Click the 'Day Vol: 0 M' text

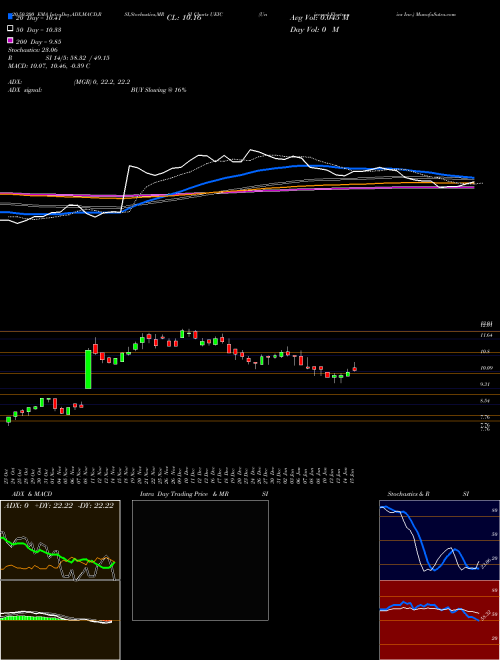pos(314,30)
